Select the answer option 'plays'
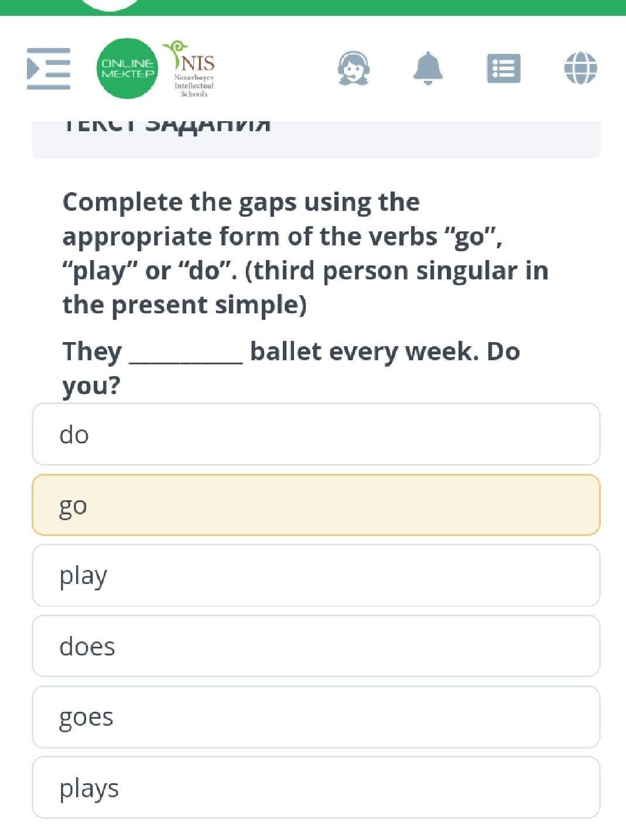The width and height of the screenshot is (626, 840). click(316, 787)
